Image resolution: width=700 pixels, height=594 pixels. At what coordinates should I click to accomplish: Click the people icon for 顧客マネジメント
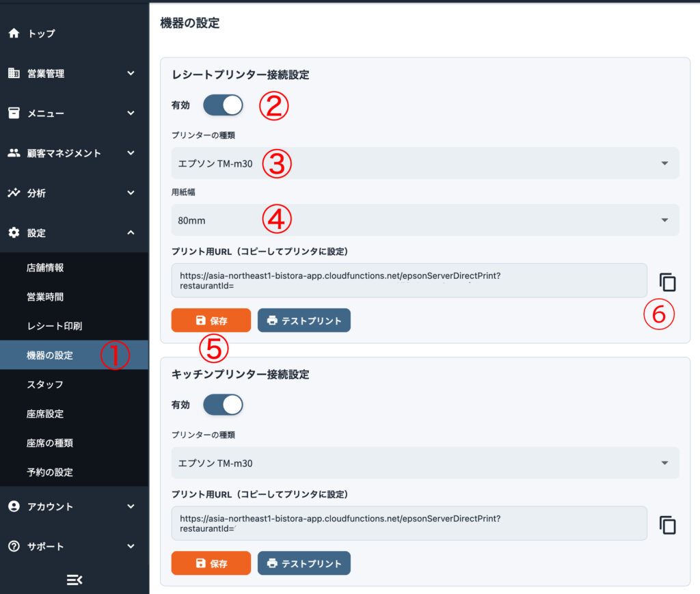pos(14,153)
